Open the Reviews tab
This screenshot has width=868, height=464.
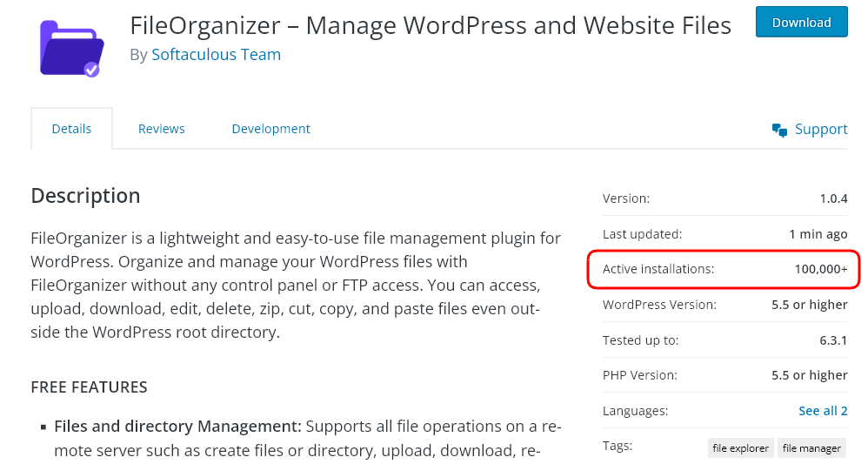[162, 129]
